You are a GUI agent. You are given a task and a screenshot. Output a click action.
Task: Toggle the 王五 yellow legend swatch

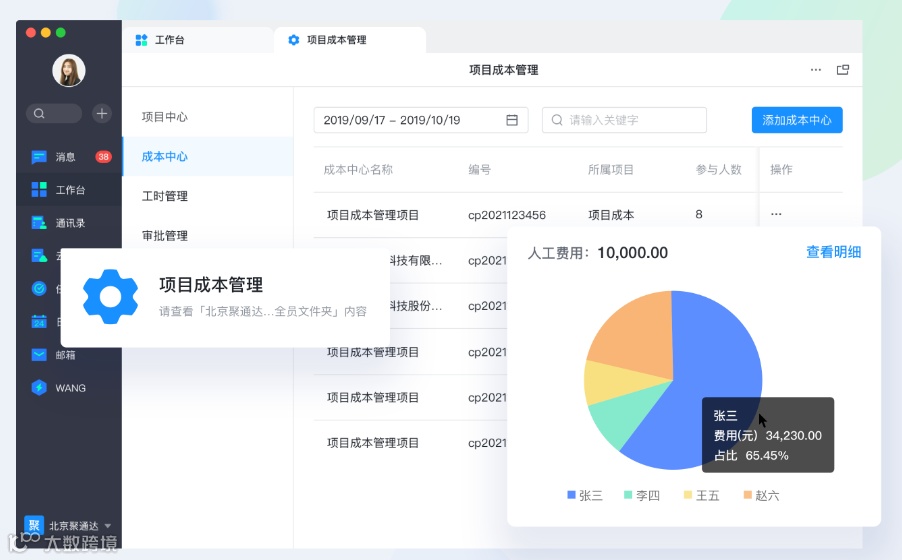pyautogui.click(x=687, y=495)
